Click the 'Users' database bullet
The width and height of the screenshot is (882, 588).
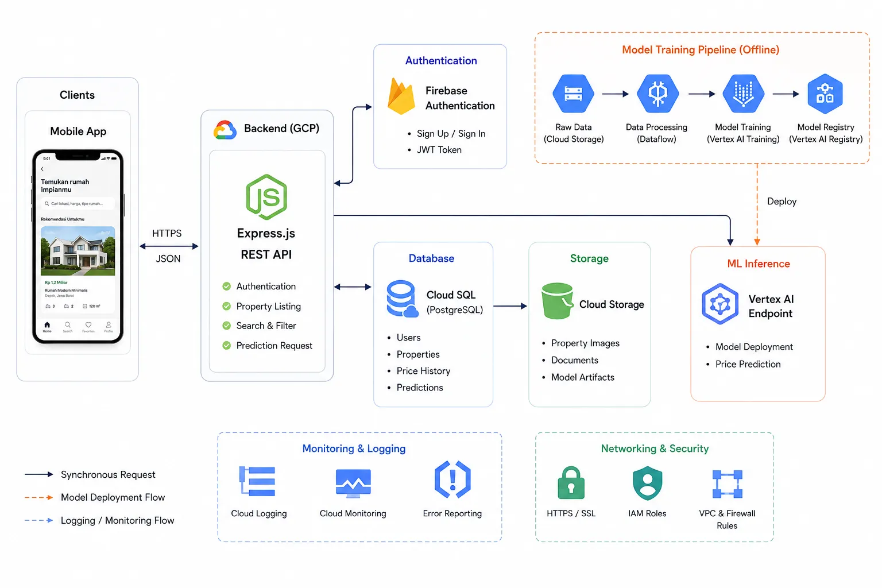pyautogui.click(x=408, y=338)
